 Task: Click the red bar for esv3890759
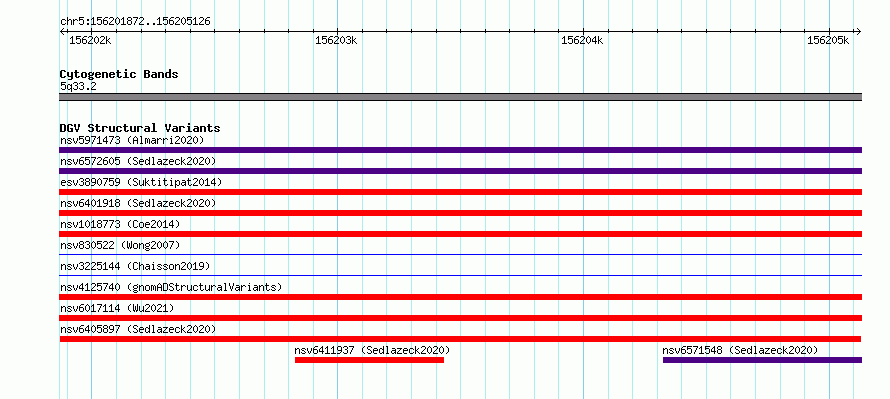[460, 192]
